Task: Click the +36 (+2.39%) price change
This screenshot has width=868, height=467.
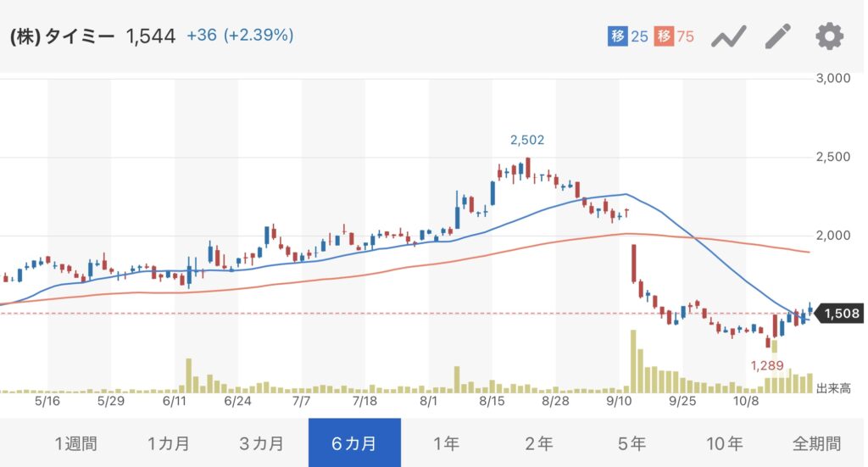Action: [240, 36]
